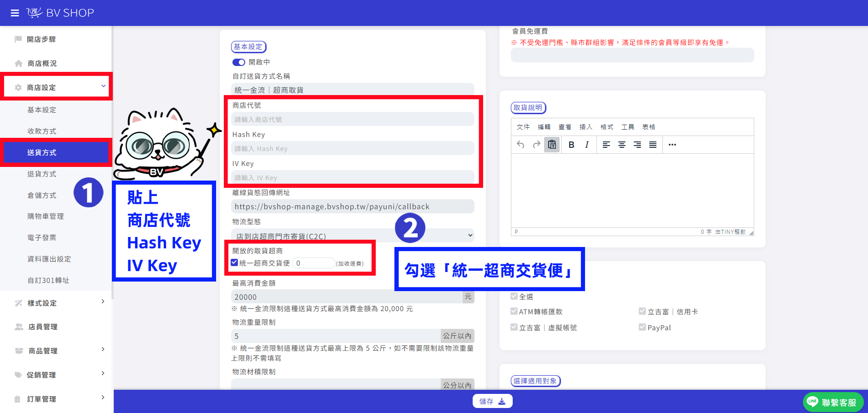Click the Hash Key input field
This screenshot has height=413, width=868.
353,148
